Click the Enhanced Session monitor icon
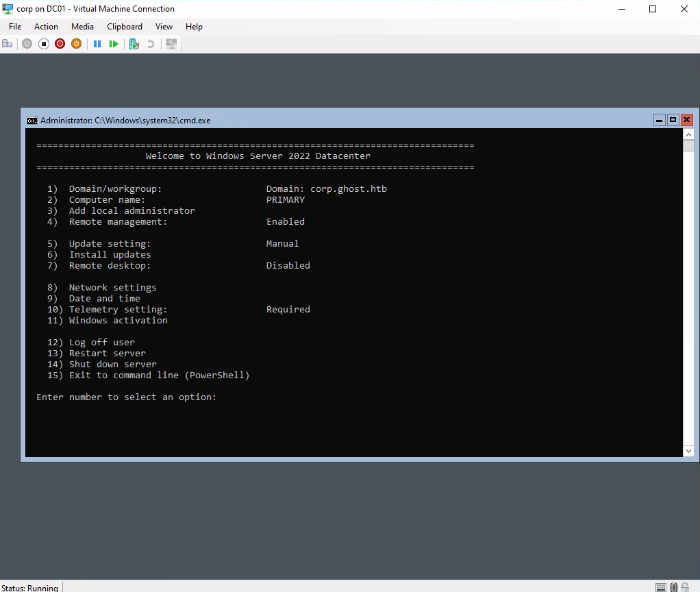The height and width of the screenshot is (592, 700). pos(171,44)
